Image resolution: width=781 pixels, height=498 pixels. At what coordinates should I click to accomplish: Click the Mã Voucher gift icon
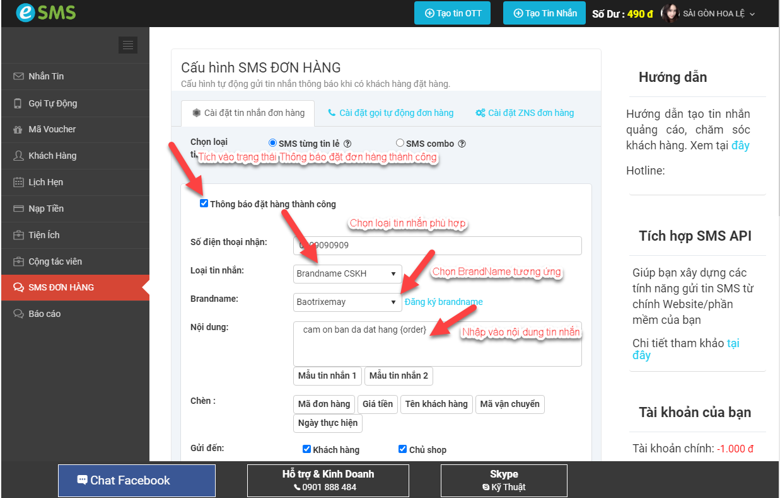click(18, 129)
